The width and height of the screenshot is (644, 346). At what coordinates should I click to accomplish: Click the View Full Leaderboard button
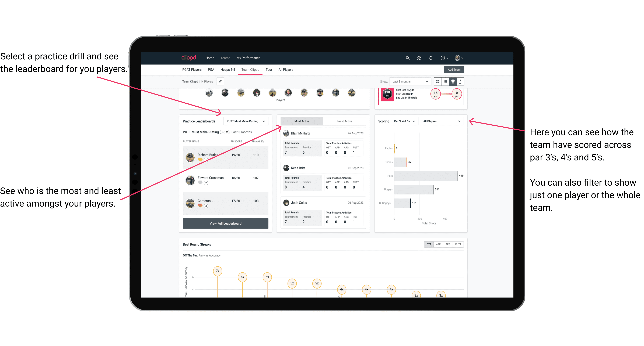click(x=225, y=223)
